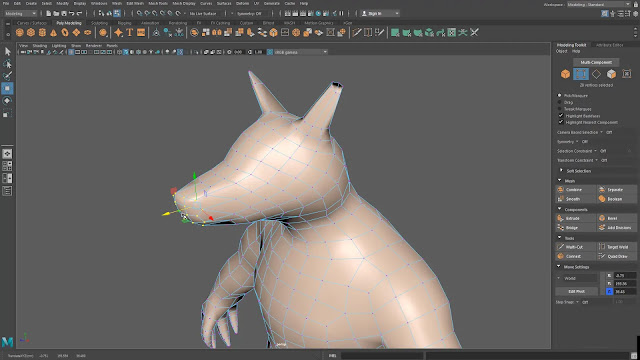This screenshot has height=360, width=640.
Task: Click the Extrude component button
Action: [x=575, y=218]
